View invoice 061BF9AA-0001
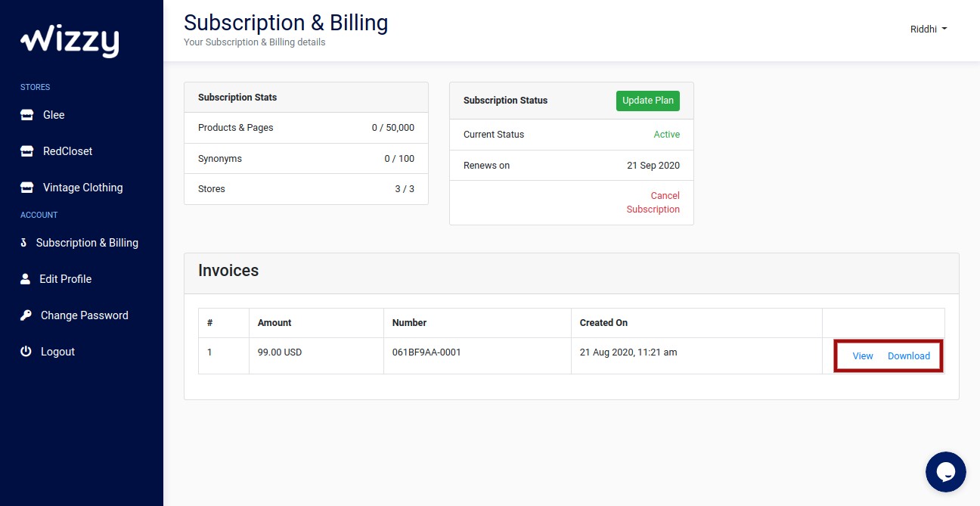The width and height of the screenshot is (980, 506). [x=863, y=356]
